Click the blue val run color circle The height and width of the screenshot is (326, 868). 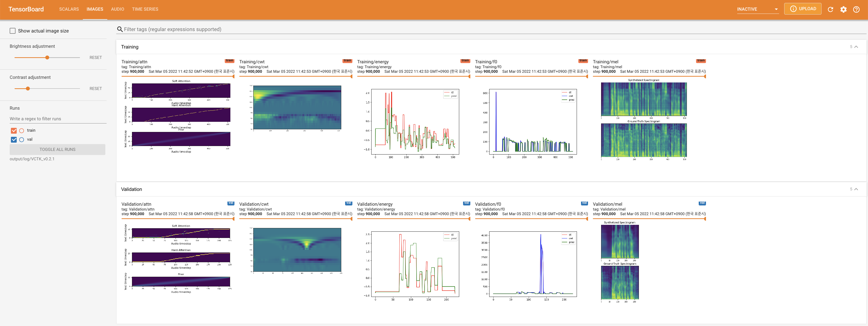tap(22, 139)
